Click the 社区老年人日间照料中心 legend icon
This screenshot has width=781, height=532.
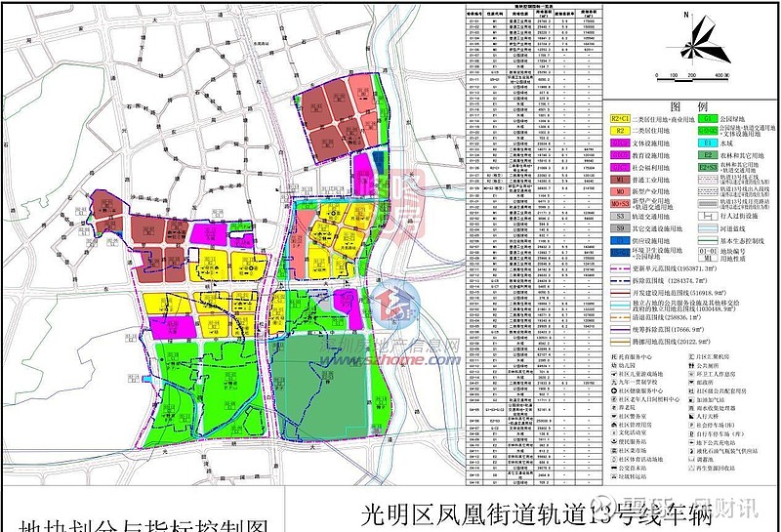tap(614, 399)
